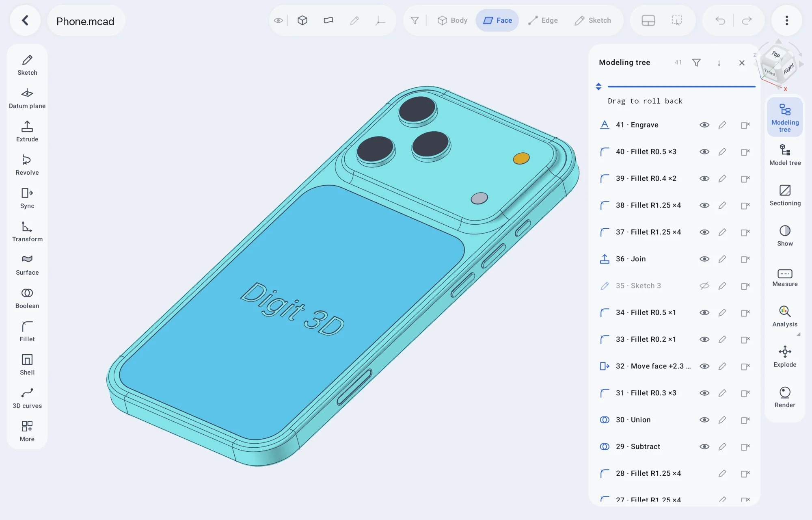812x520 pixels.
Task: Open the Render tool
Action: pyautogui.click(x=785, y=397)
